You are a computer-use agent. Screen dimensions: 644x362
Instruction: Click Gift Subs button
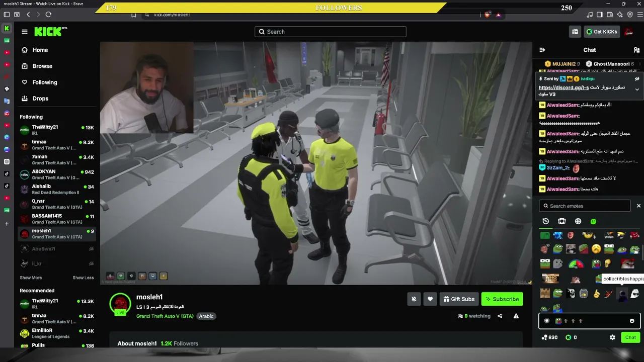point(459,299)
